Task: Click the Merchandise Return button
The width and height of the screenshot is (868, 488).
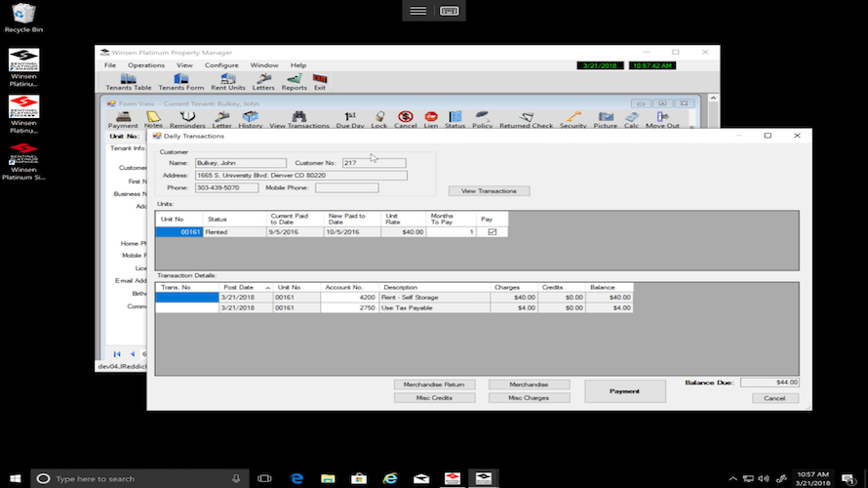Action: (x=434, y=385)
